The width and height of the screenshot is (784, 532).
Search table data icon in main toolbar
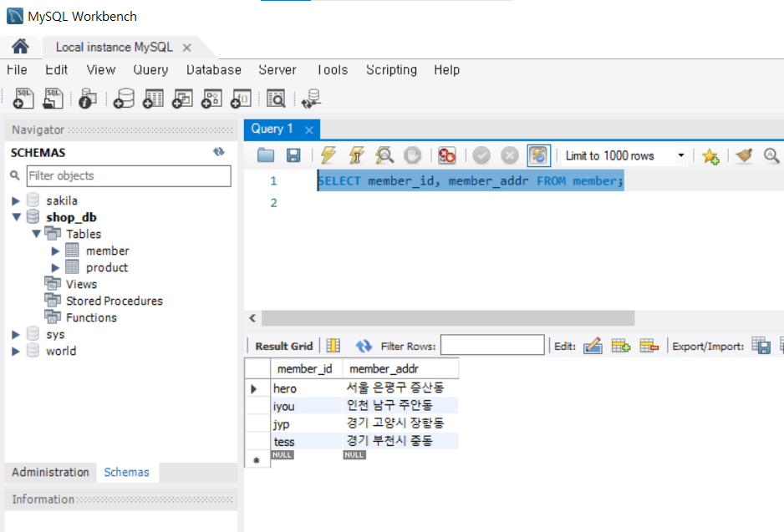[276, 99]
